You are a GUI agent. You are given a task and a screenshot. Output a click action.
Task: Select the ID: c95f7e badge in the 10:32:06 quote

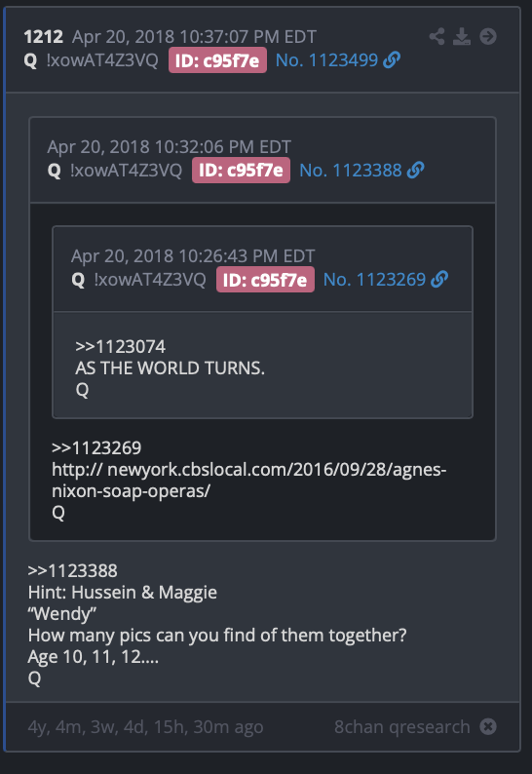pyautogui.click(x=241, y=171)
